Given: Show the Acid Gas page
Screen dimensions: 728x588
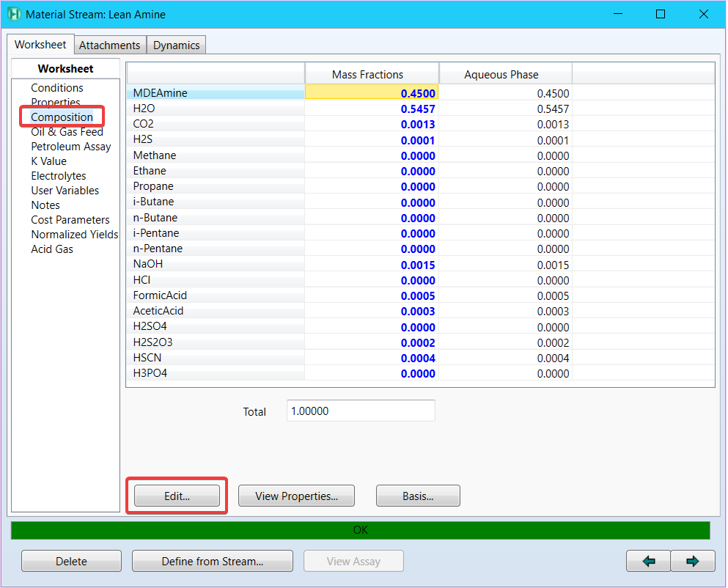Looking at the screenshot, I should (x=51, y=249).
